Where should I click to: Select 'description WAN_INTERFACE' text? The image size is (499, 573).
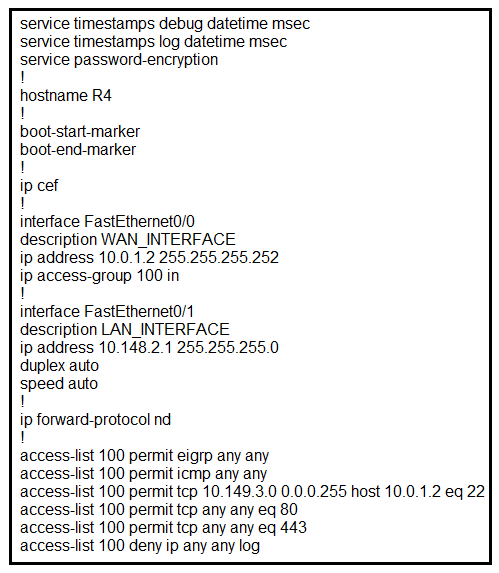click(x=128, y=240)
